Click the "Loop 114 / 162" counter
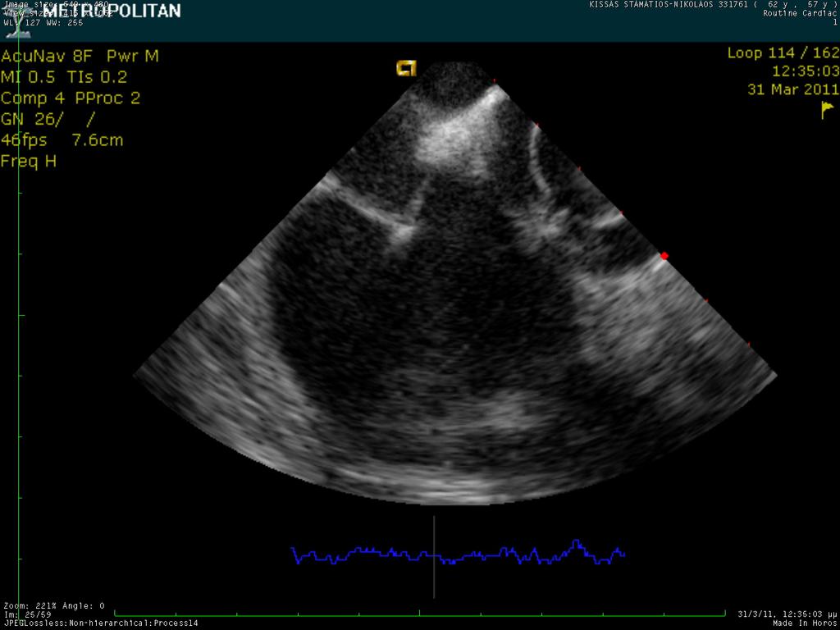Image resolution: width=840 pixels, height=630 pixels. click(783, 53)
